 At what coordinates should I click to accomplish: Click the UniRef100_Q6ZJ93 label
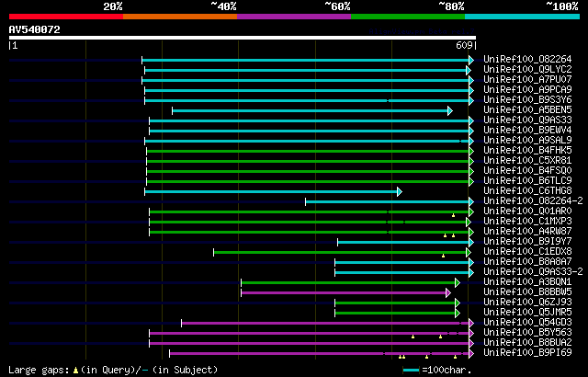[x=527, y=303]
